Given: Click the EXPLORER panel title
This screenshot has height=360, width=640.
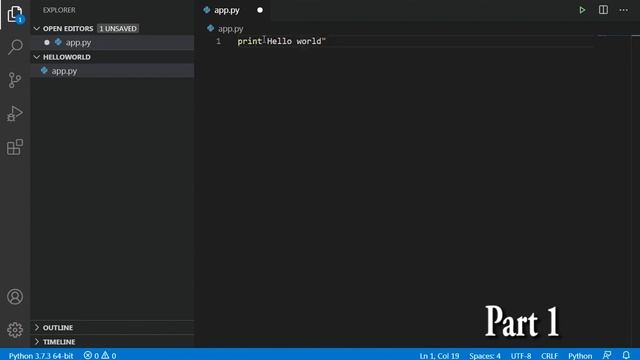Looking at the screenshot, I should tap(59, 10).
